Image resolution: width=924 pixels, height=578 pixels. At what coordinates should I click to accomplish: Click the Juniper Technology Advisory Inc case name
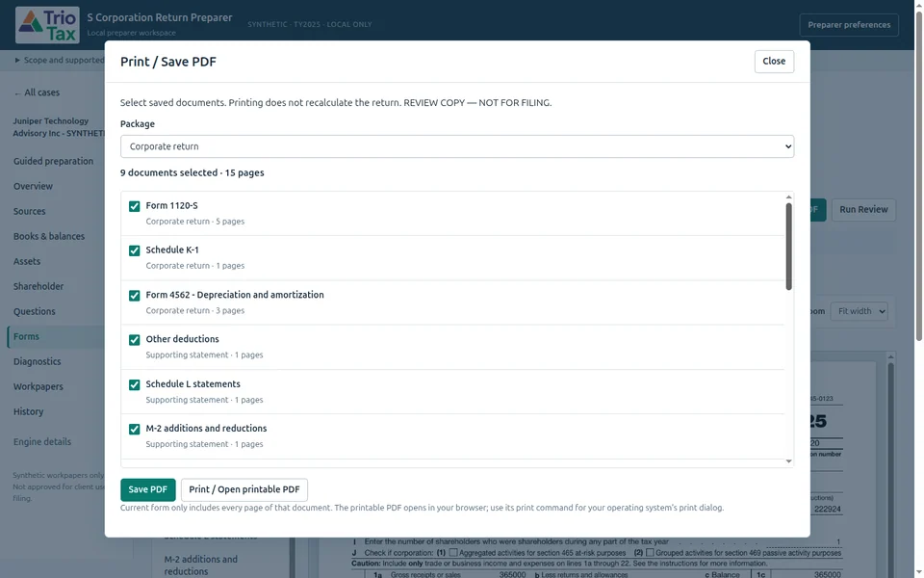[59, 127]
